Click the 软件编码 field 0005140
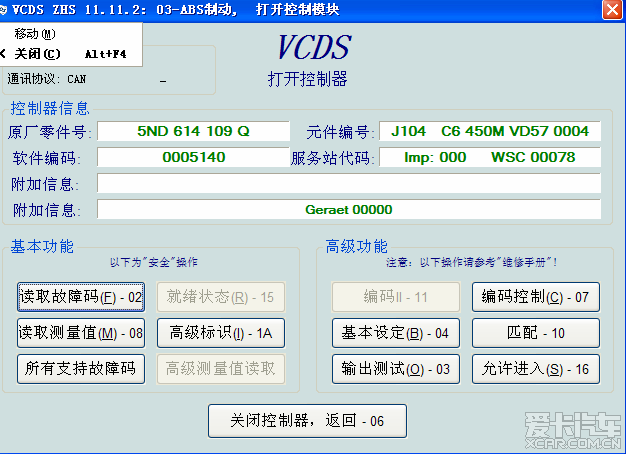The image size is (626, 454). pos(193,157)
